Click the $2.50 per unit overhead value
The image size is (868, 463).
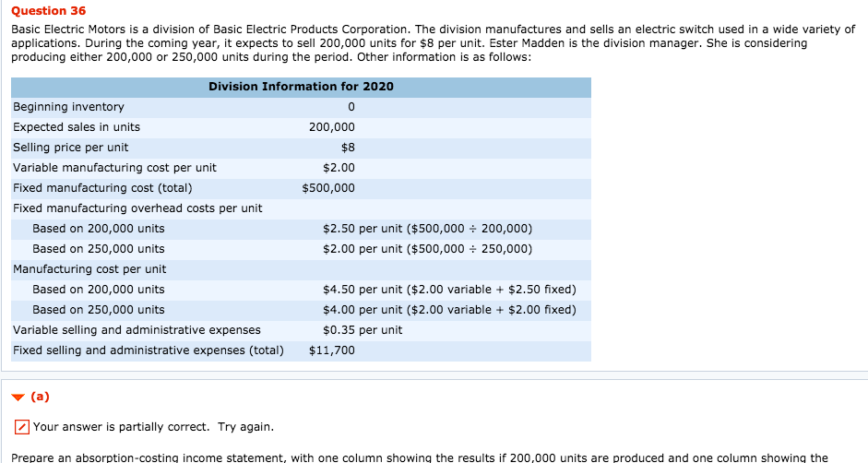[x=427, y=229]
